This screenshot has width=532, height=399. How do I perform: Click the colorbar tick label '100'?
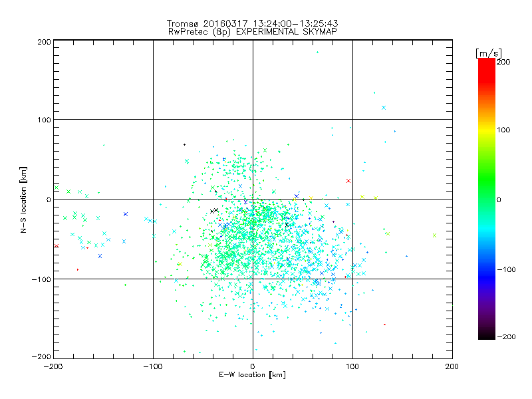pos(503,130)
